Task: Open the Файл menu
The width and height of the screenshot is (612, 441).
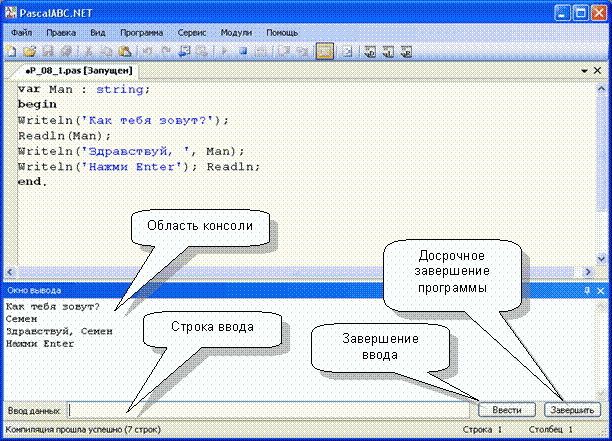Action: 21,33
